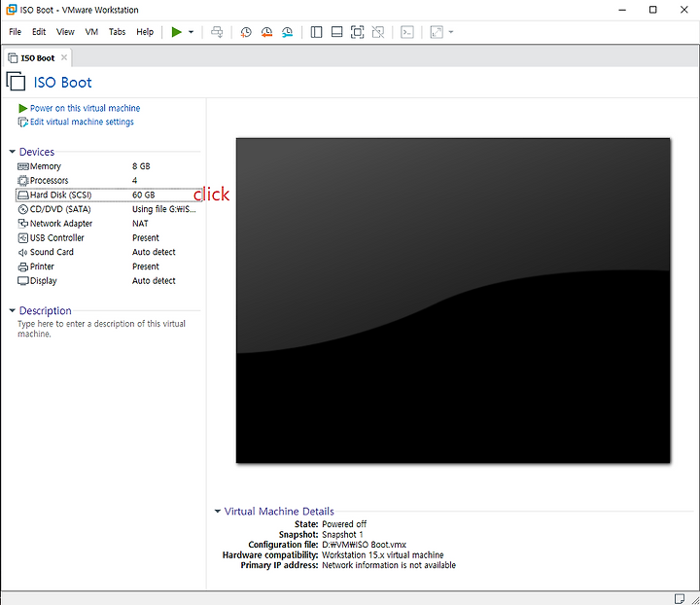This screenshot has width=700, height=605.
Task: Toggle the thumbnail bar icon
Action: pos(337,32)
